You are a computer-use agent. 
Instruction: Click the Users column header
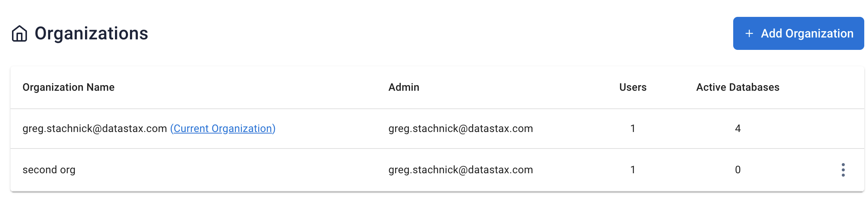(633, 87)
